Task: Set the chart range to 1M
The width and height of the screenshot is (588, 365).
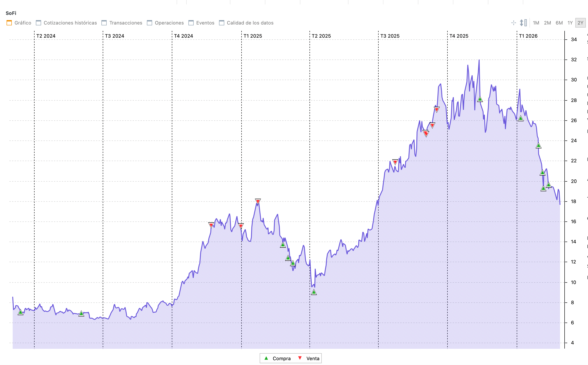Action: (536, 23)
